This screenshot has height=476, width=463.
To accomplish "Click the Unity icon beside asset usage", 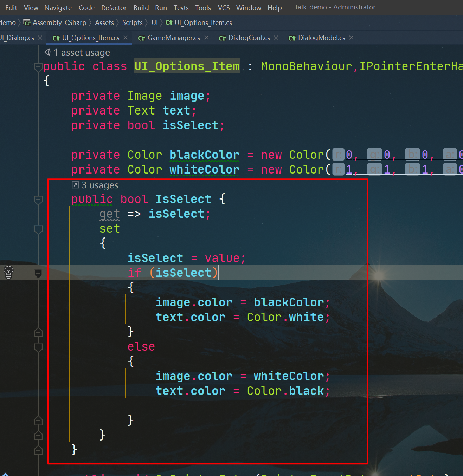I will click(47, 52).
